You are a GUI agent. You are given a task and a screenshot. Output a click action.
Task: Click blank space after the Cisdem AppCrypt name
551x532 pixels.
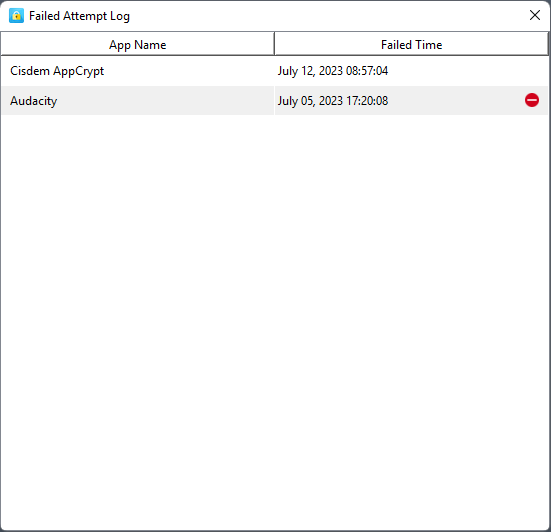click(x=190, y=71)
